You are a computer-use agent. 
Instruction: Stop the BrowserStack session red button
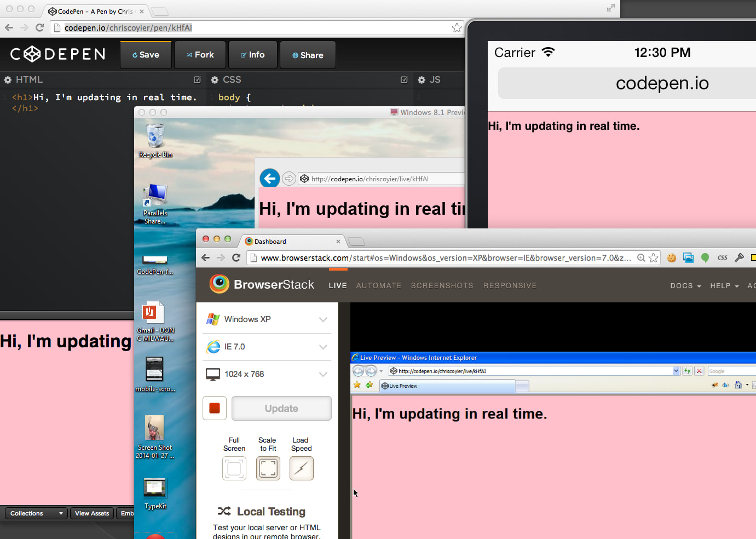pyautogui.click(x=215, y=408)
